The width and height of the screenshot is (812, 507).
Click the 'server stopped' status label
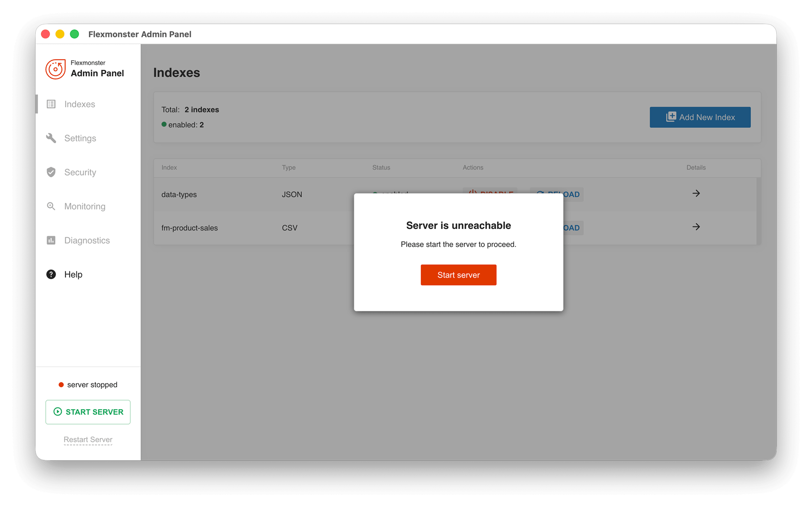92,384
